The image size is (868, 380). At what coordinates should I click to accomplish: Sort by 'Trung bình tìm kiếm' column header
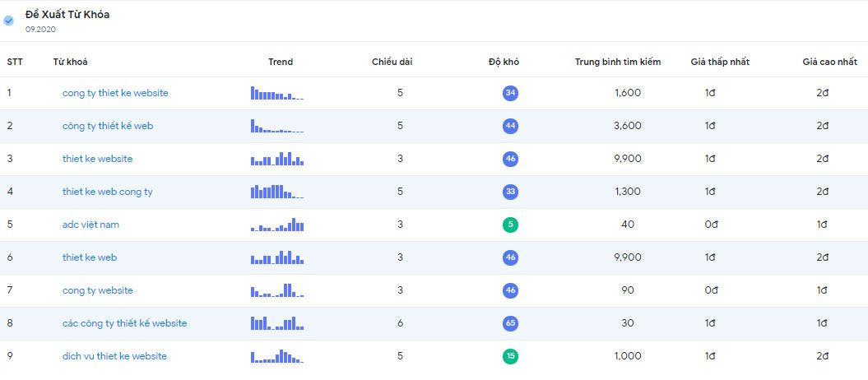[x=623, y=62]
